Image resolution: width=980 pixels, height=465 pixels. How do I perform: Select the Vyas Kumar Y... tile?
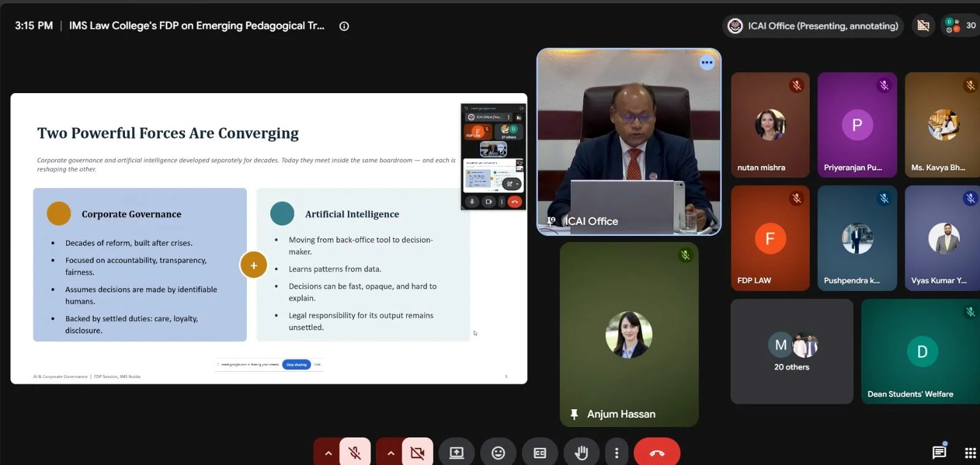coord(943,238)
